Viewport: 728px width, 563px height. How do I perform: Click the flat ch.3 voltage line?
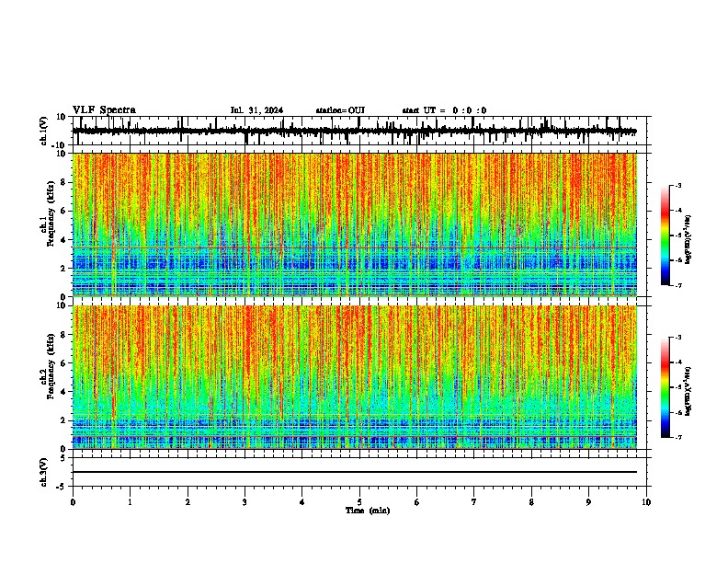(354, 472)
